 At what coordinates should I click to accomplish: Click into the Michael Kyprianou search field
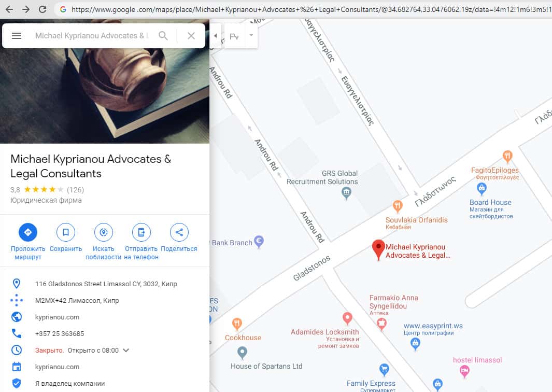pos(92,36)
